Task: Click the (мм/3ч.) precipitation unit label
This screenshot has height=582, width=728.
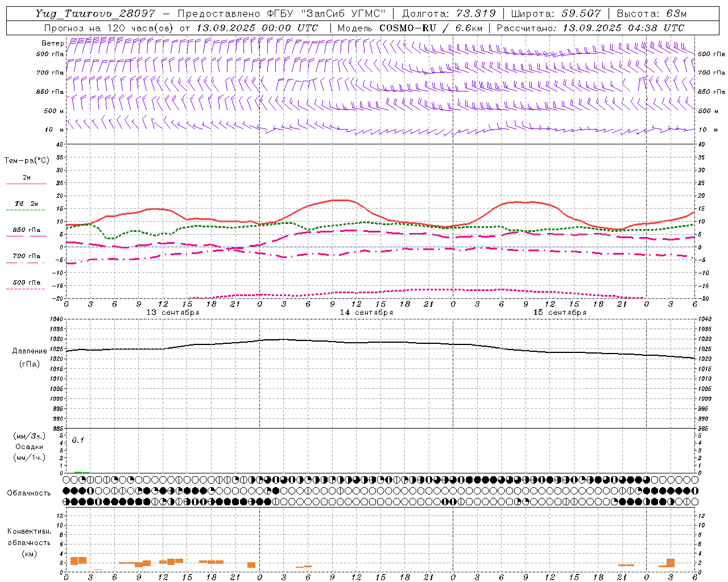Action: click(30, 436)
